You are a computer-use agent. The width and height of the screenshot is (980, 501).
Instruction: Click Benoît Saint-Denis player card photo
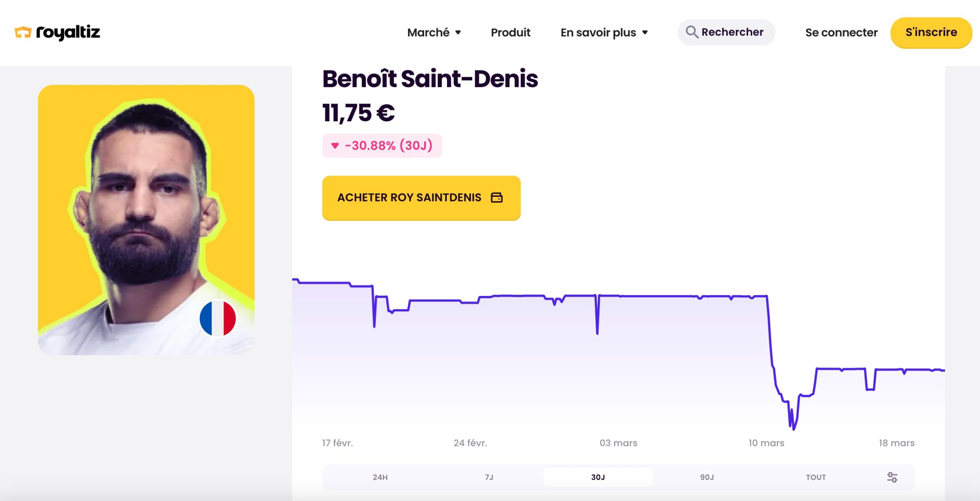coord(146,220)
